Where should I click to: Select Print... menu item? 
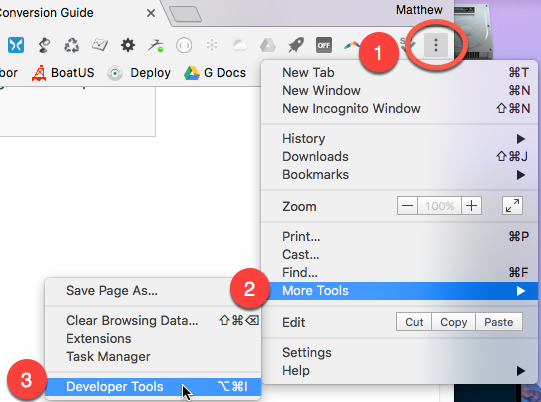[x=400, y=237]
